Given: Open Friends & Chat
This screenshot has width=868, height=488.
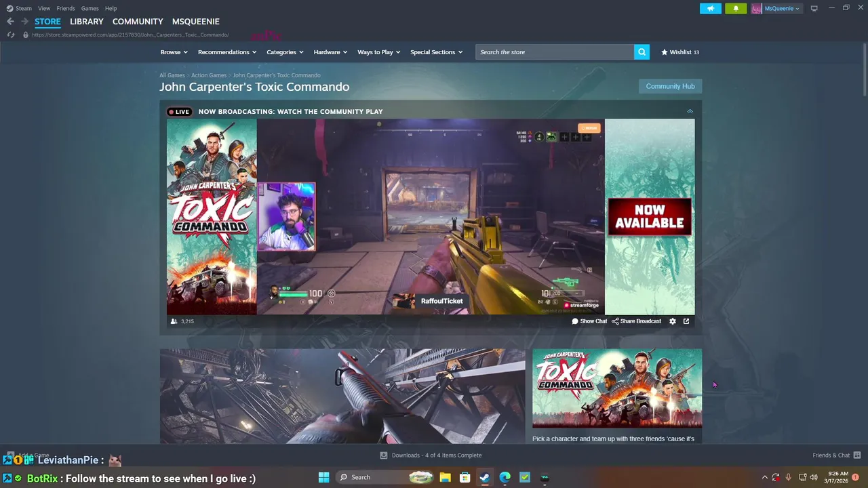Looking at the screenshot, I should tap(836, 455).
